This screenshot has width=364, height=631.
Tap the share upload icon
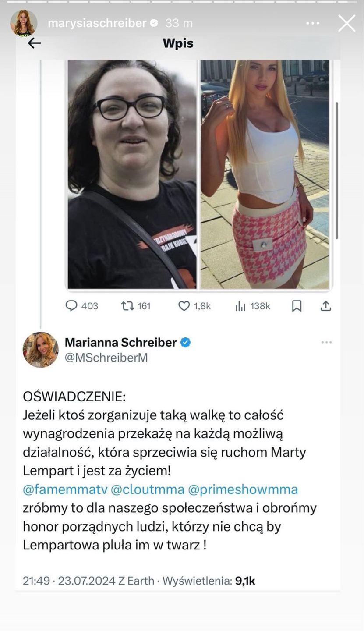click(325, 306)
